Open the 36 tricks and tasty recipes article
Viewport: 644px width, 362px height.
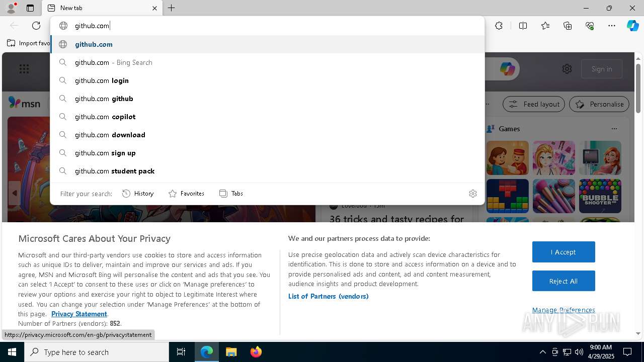396,219
